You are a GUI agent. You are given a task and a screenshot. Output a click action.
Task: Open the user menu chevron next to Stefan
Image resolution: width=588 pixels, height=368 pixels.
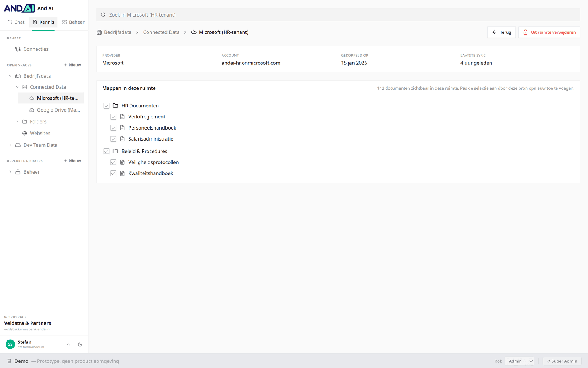[x=68, y=344]
